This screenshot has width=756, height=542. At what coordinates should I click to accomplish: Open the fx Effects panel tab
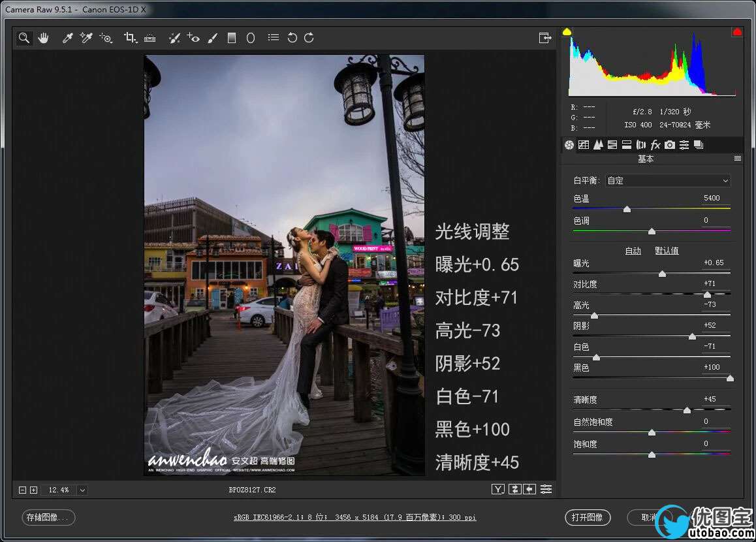click(x=655, y=145)
